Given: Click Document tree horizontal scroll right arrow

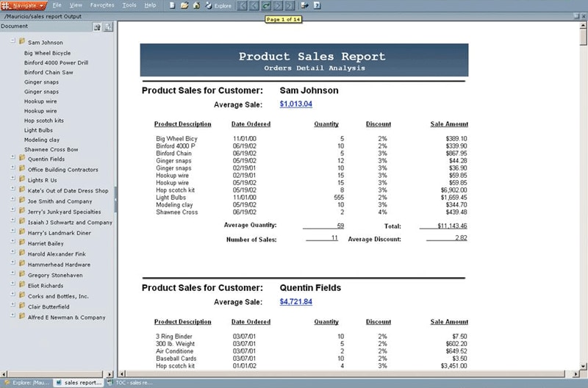Looking at the screenshot, I should 109,374.
